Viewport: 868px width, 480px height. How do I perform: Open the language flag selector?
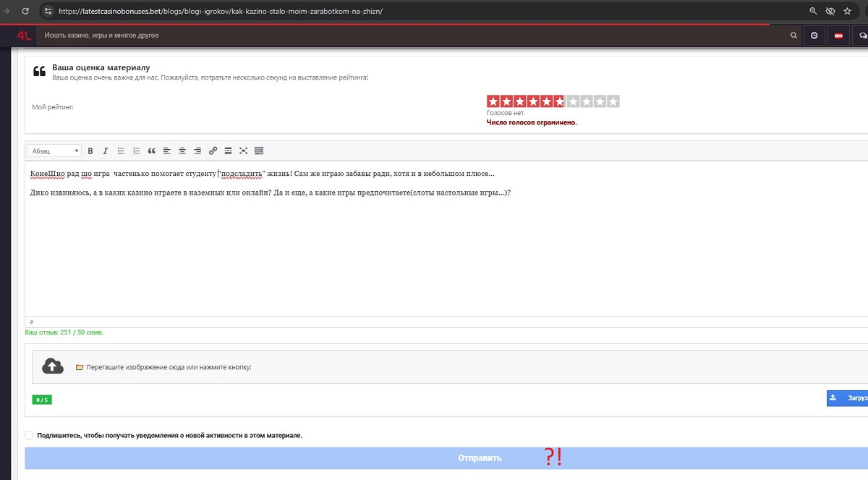pyautogui.click(x=838, y=35)
